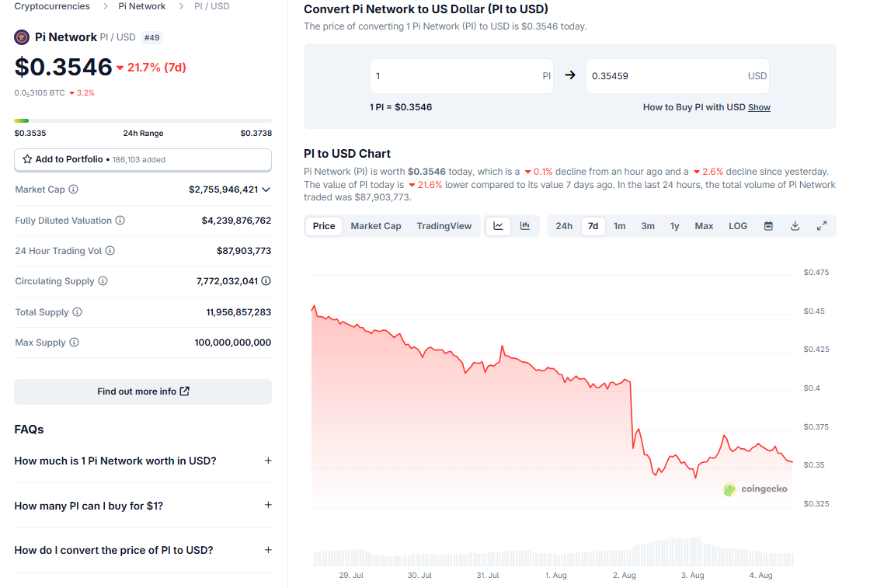Click the '1 PI = $0.3546' rate text
877x588 pixels.
pos(401,107)
